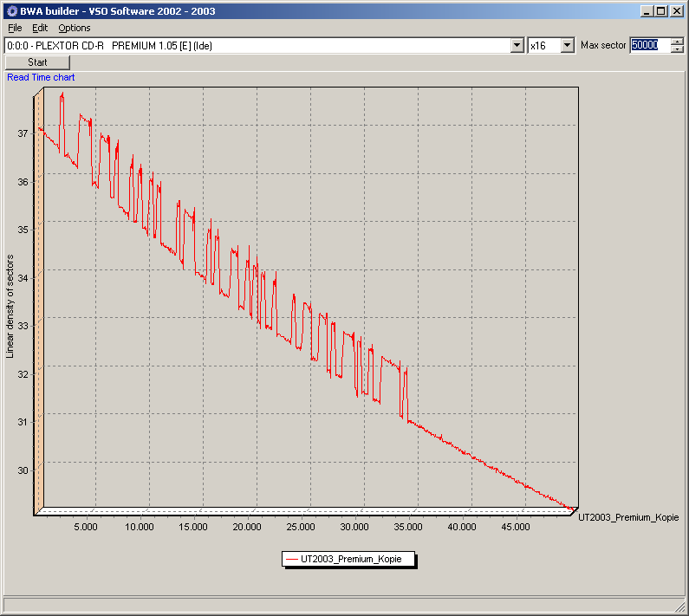Open the Edit menu
Viewport: 689px width, 616px height.
click(40, 28)
